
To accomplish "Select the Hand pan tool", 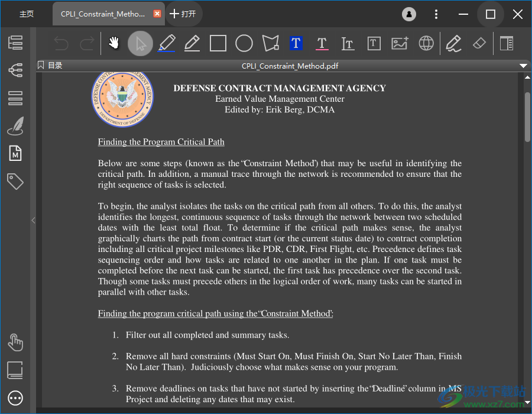I will (113, 43).
